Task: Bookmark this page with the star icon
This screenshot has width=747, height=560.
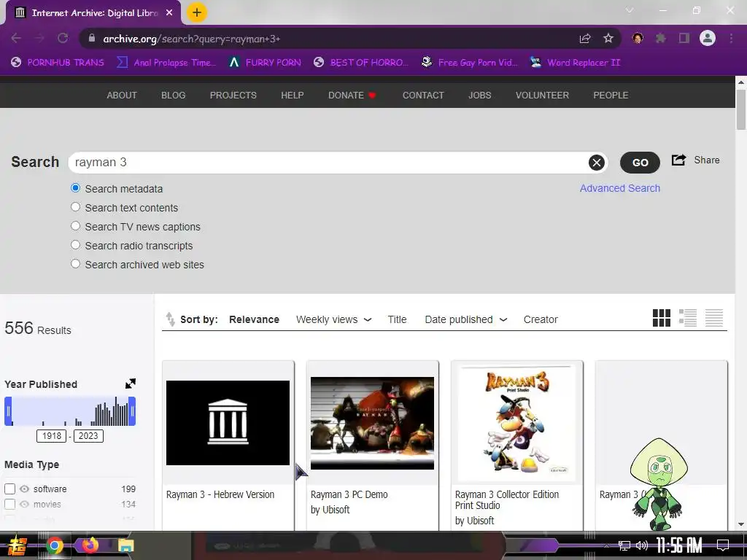Action: [x=608, y=39]
